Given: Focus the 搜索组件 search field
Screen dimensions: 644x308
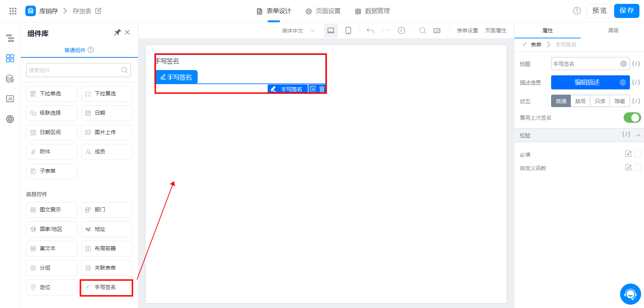Looking at the screenshot, I should coord(78,70).
